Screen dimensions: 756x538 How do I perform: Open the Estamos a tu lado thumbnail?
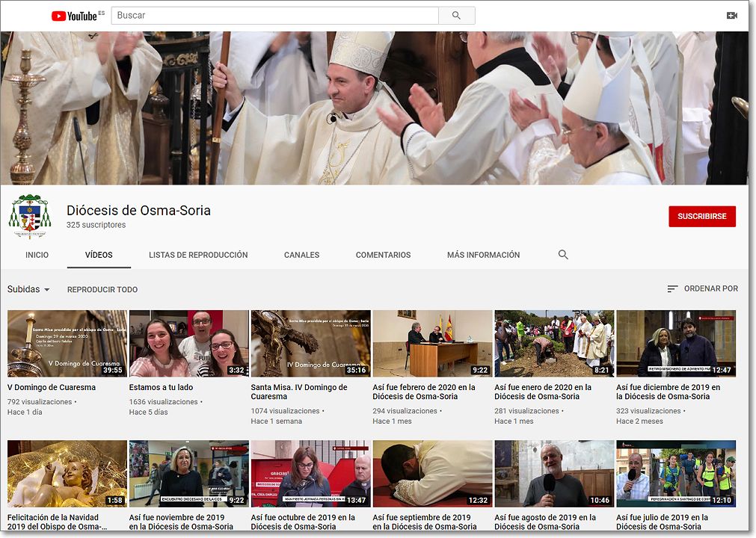point(189,344)
